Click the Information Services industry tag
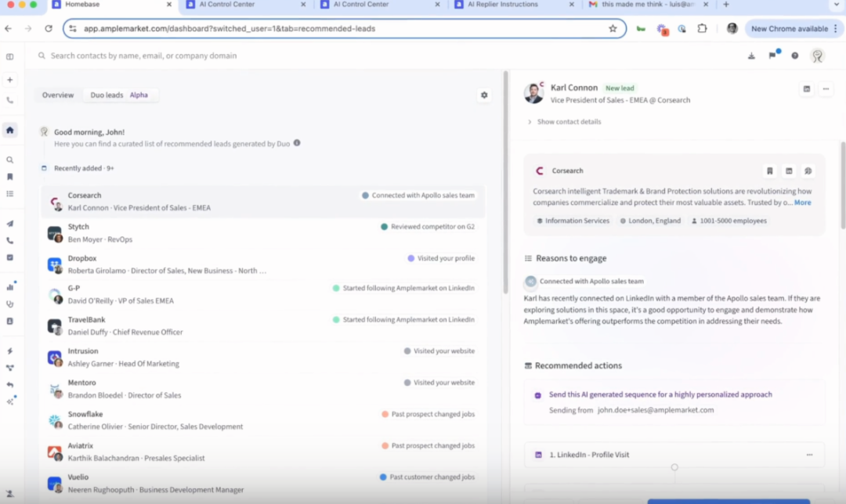This screenshot has width=846, height=504. [x=573, y=221]
